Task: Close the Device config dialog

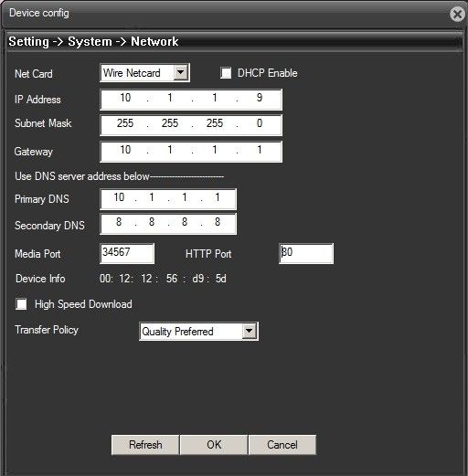Action: point(457,15)
